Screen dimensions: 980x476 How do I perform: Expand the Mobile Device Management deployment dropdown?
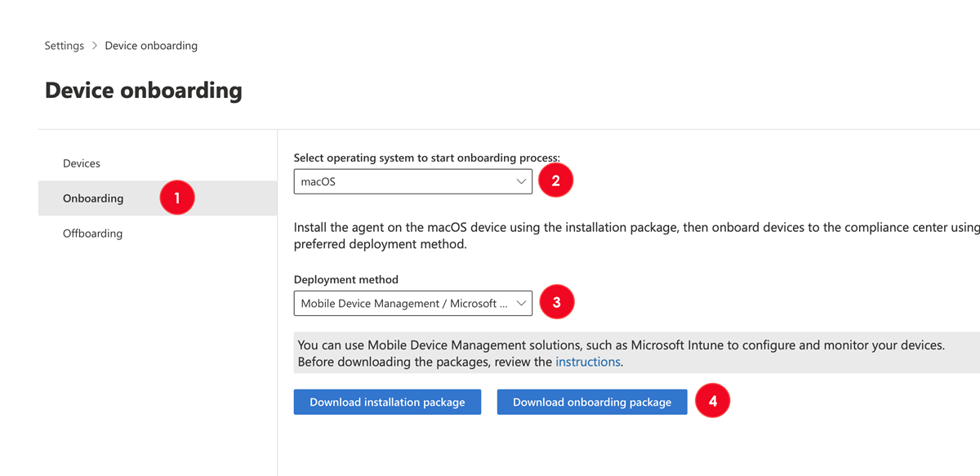pos(412,304)
